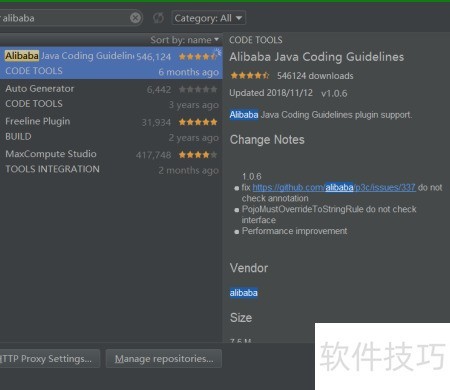450x390 pixels.
Task: Click the '6 months ago' text
Action: 189,72
